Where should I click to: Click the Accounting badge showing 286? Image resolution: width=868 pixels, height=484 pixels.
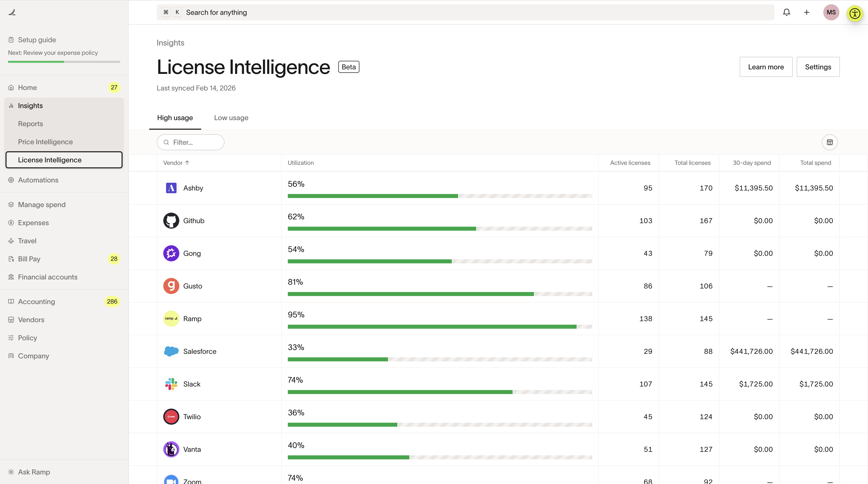tap(112, 301)
